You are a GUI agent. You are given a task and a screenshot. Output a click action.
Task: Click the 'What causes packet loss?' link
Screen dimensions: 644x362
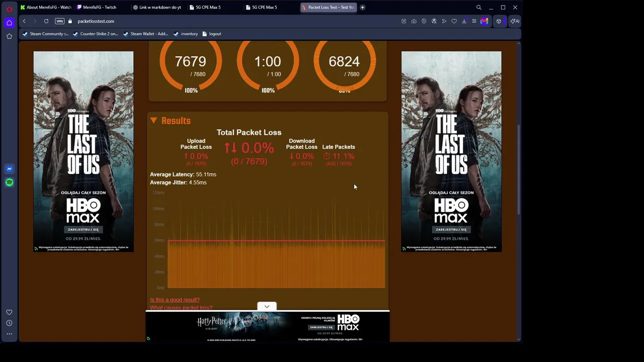point(181,308)
